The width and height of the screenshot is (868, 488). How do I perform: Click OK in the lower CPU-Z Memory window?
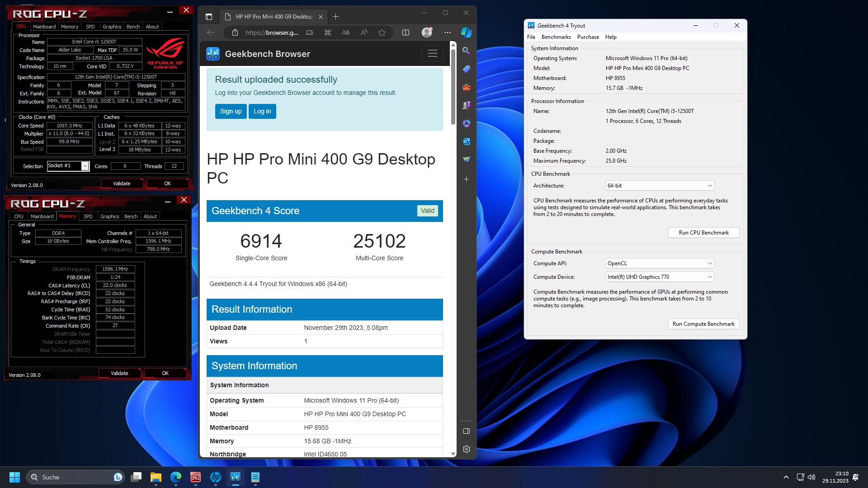pyautogui.click(x=165, y=373)
